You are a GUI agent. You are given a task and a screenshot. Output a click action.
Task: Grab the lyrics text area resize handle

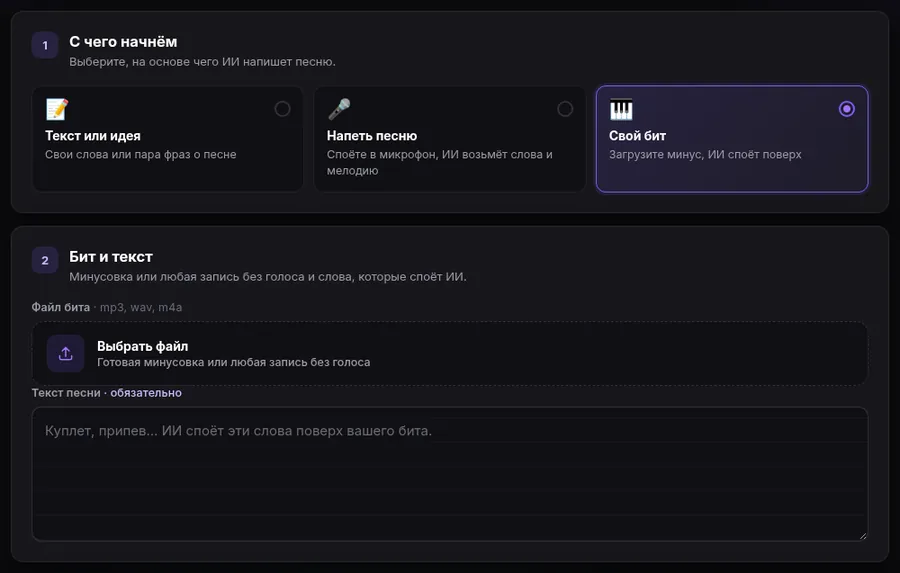pos(862,536)
